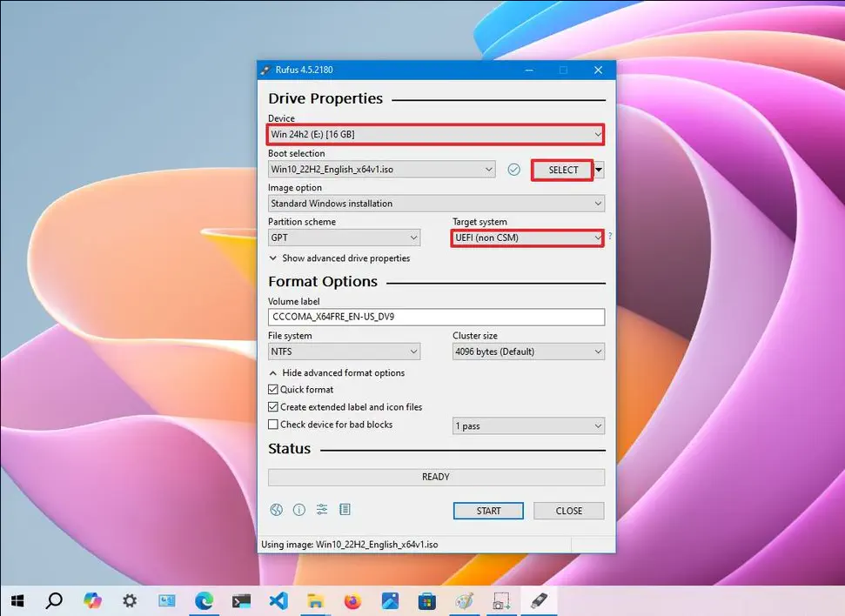Open the language globe icon in Rufus
The width and height of the screenshot is (845, 616).
point(277,509)
